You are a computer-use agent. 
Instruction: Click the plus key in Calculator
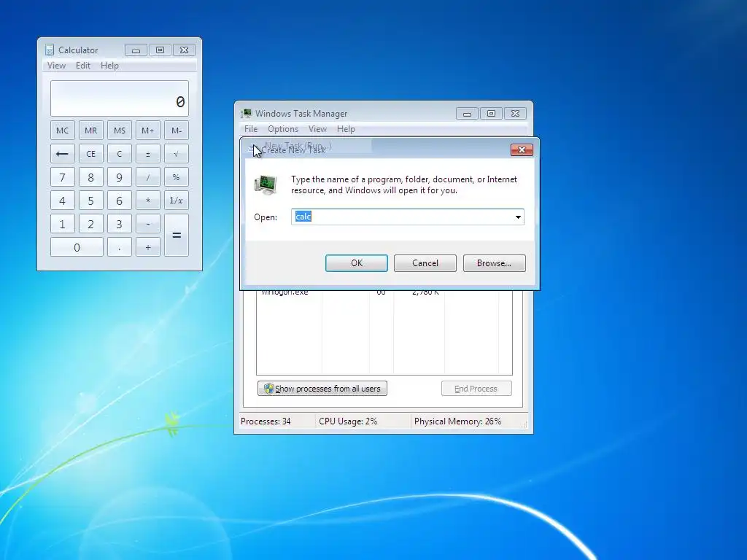[x=147, y=247]
